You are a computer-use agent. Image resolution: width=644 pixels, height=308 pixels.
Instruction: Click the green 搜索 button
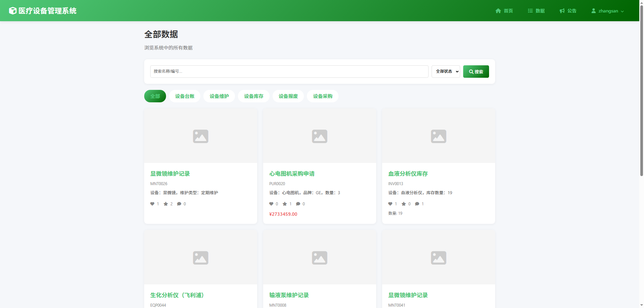(476, 71)
